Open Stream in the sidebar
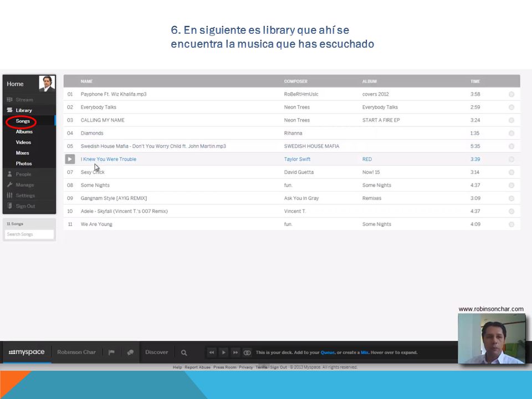This screenshot has width=532, height=399. (24, 100)
